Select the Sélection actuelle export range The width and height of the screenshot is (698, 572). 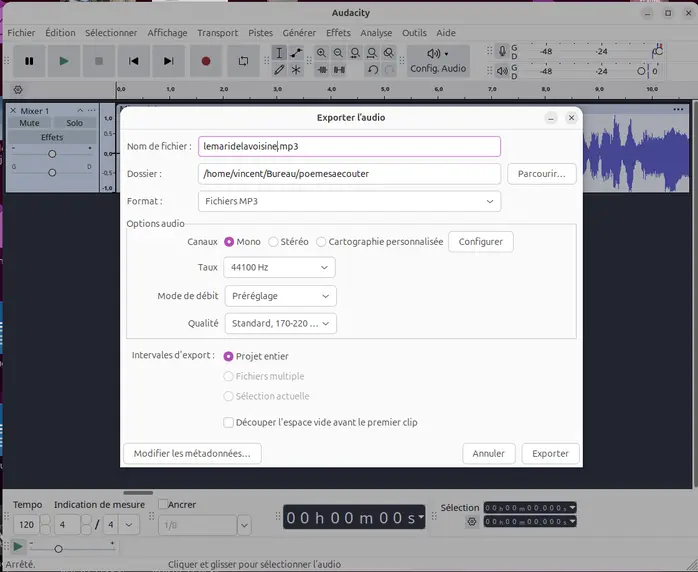(x=228, y=396)
